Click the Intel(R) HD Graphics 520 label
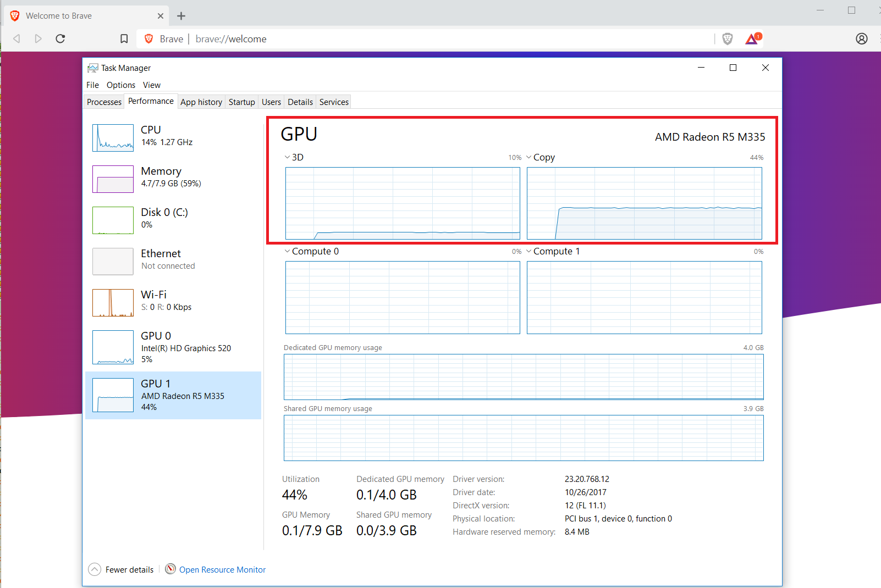 click(x=186, y=348)
